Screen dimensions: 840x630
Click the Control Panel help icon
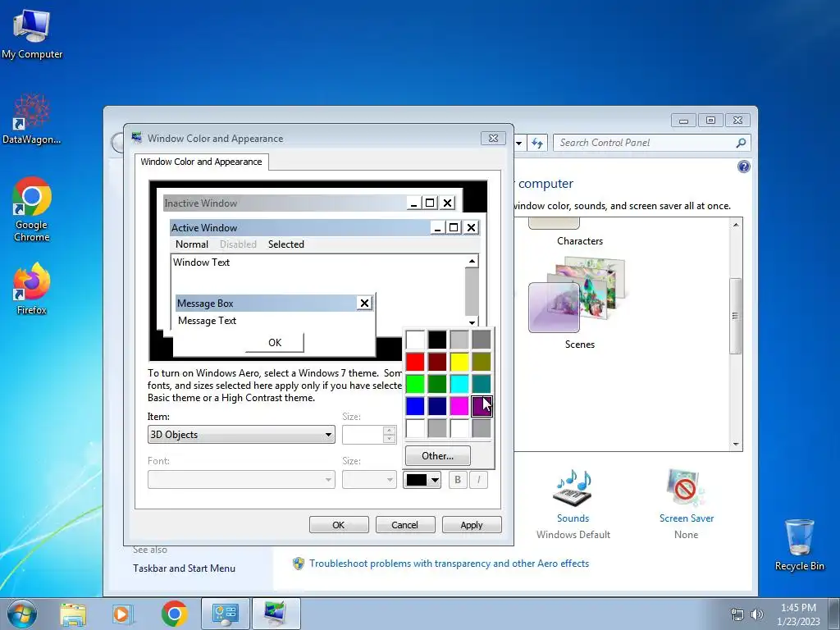click(743, 167)
